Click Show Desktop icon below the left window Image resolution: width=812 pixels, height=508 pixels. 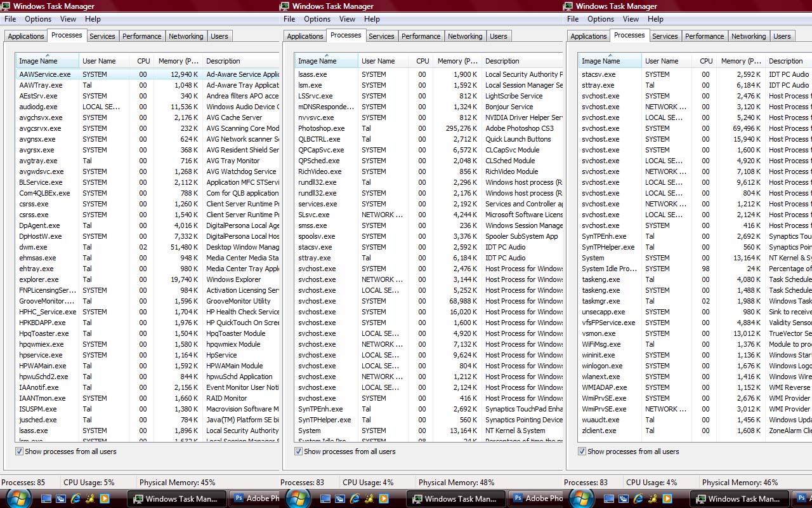tap(46, 499)
